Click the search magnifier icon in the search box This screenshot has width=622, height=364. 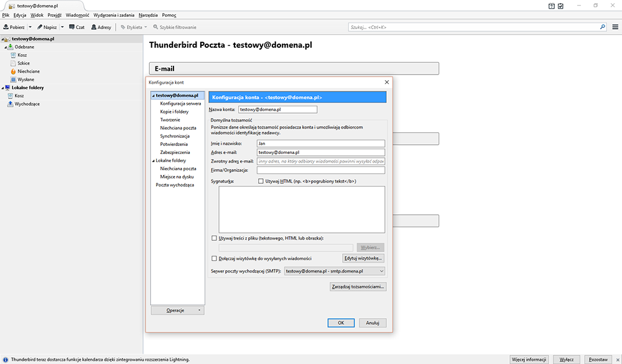click(x=603, y=27)
